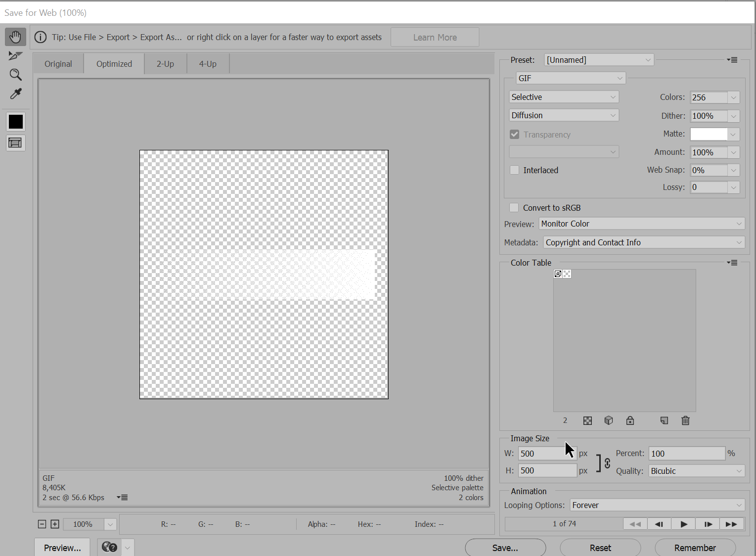Click the browser preview globe icon
This screenshot has width=756, height=556.
[x=109, y=547]
